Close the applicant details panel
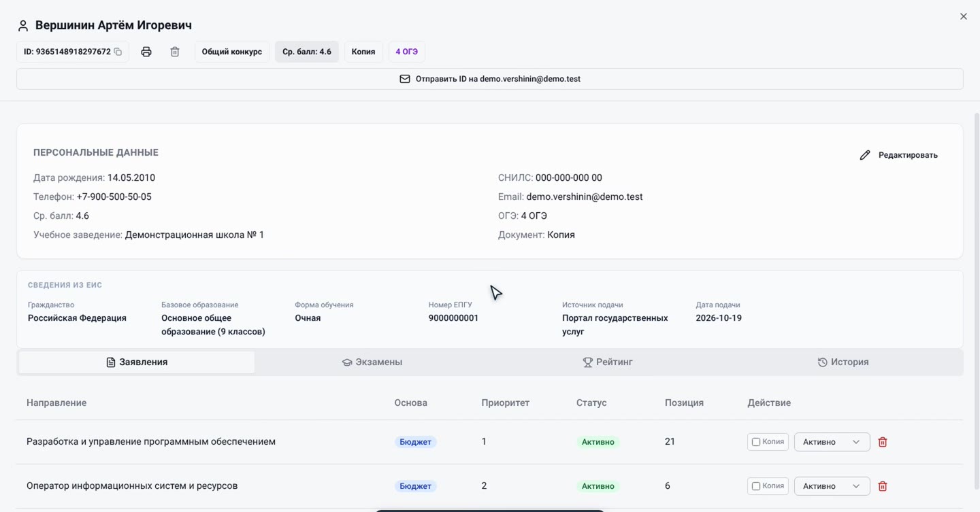This screenshot has height=512, width=980. point(964,16)
